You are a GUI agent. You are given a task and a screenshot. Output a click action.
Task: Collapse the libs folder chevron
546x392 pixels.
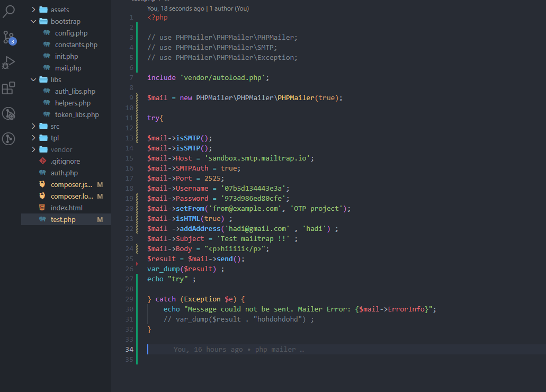click(33, 80)
